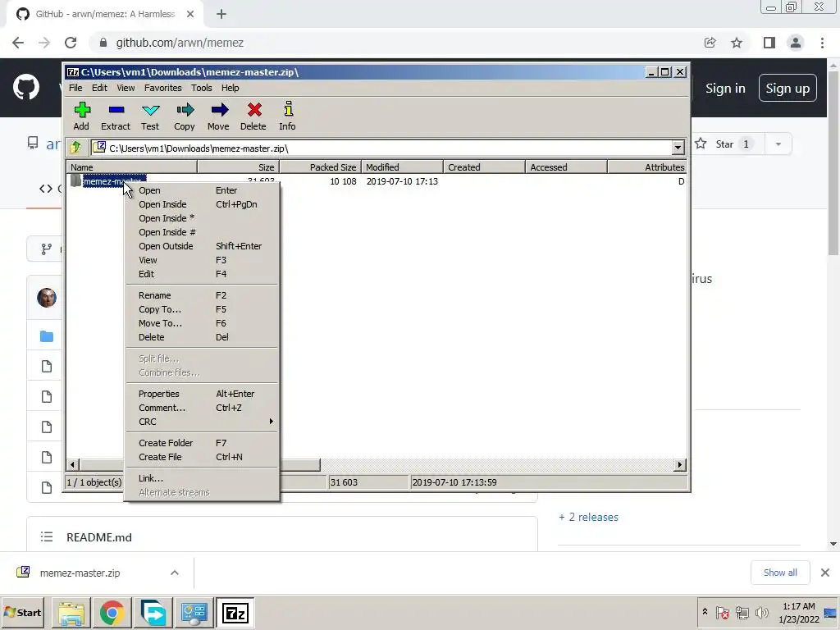The width and height of the screenshot is (840, 630).
Task: Open a new Chrome tab
Action: pyautogui.click(x=221, y=15)
